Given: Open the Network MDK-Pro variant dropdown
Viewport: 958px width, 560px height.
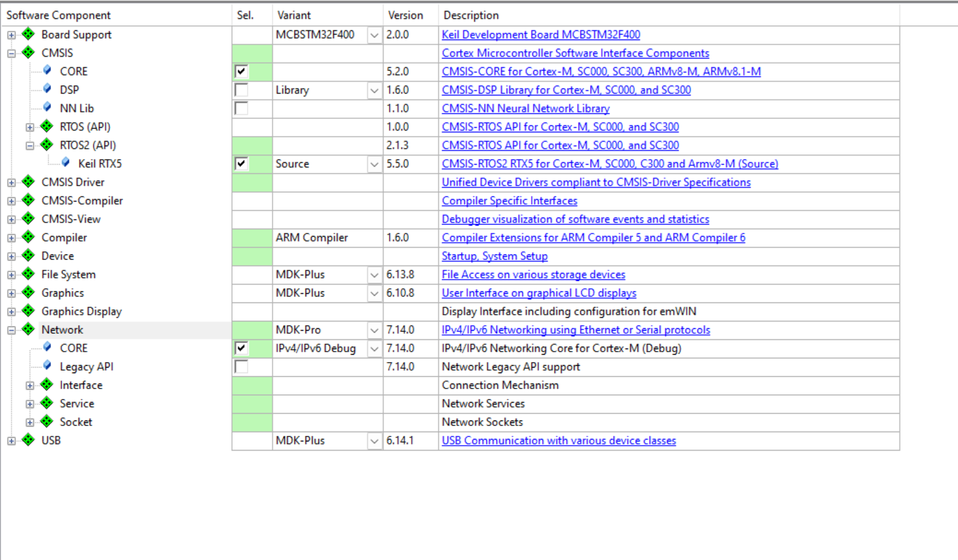Looking at the screenshot, I should [x=374, y=330].
